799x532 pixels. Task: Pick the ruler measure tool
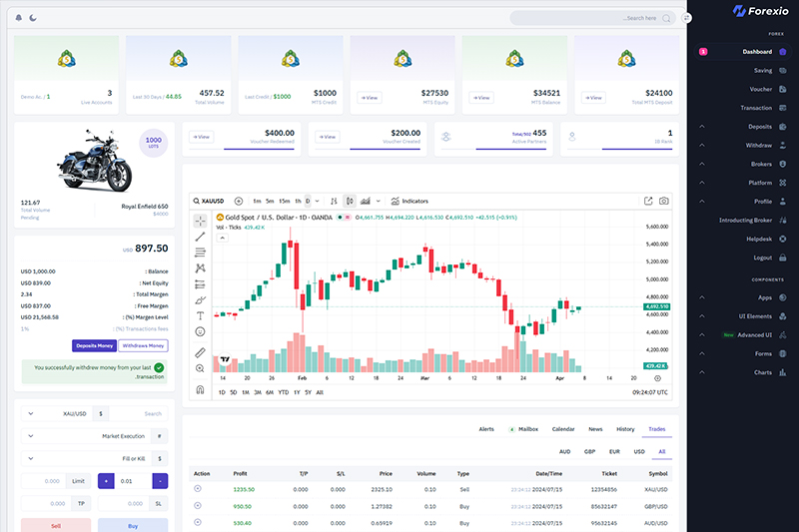click(x=200, y=351)
